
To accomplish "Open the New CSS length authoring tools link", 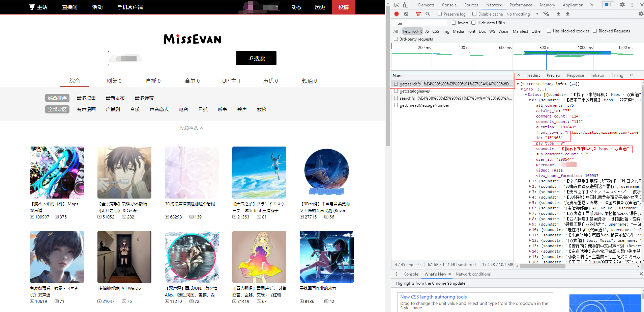I will coord(434,297).
